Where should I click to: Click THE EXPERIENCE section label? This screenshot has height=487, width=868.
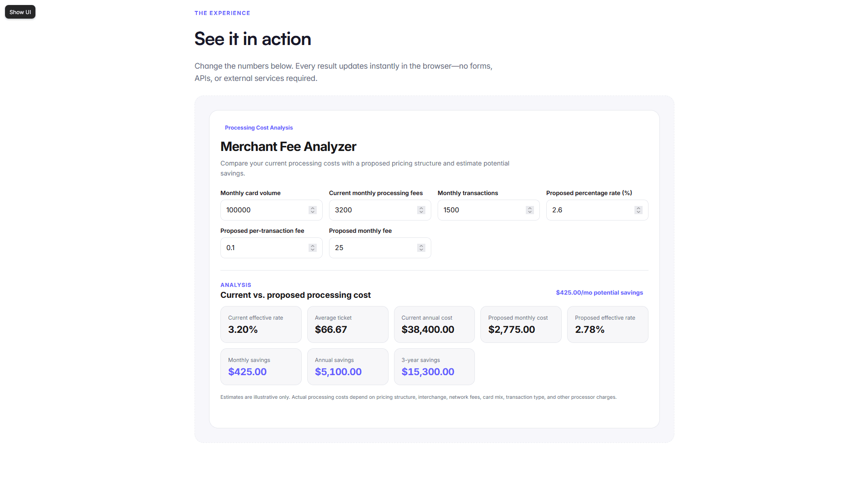222,13
